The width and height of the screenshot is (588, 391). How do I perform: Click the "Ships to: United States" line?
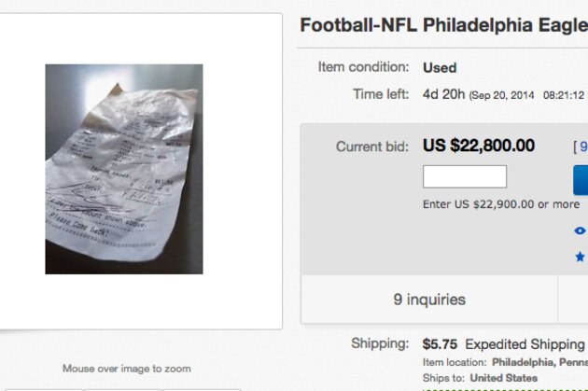tap(480, 378)
